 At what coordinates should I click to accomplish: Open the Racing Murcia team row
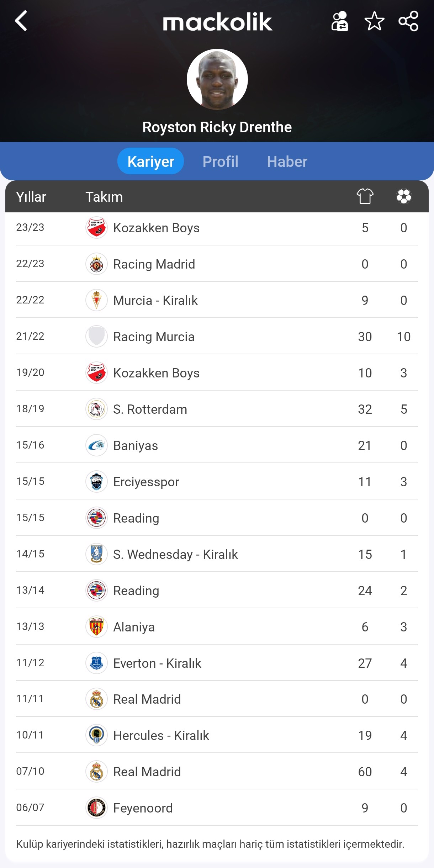(x=154, y=337)
